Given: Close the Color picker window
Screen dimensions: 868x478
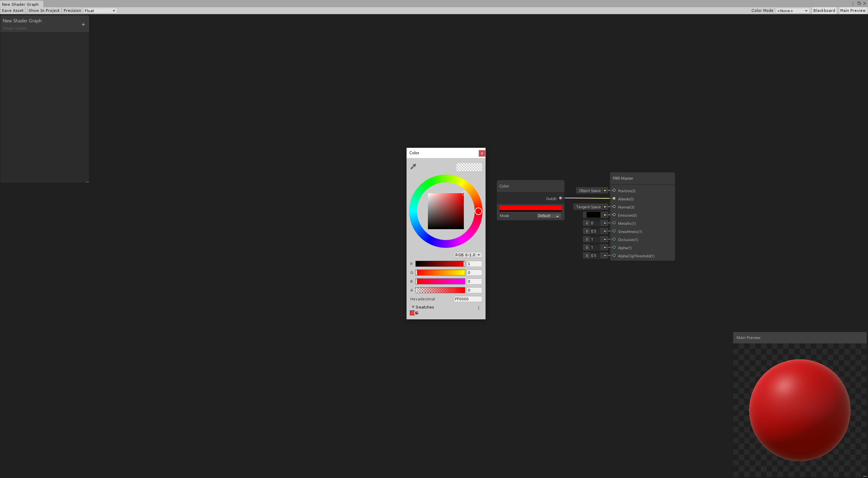Looking at the screenshot, I should (481, 153).
